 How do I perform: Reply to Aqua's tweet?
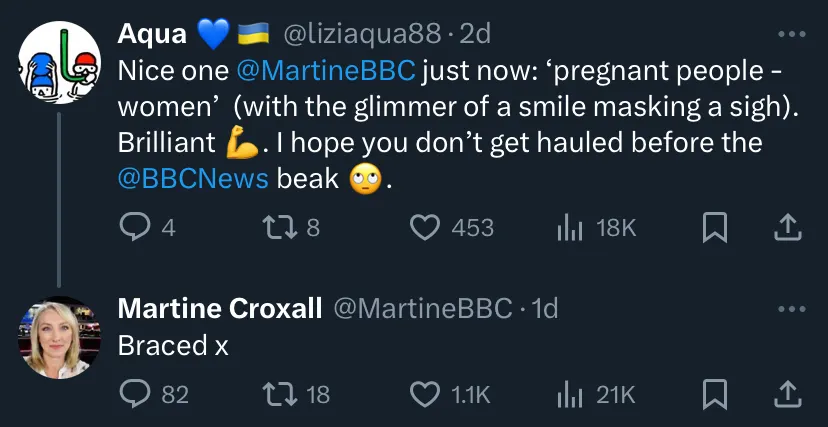pos(134,228)
